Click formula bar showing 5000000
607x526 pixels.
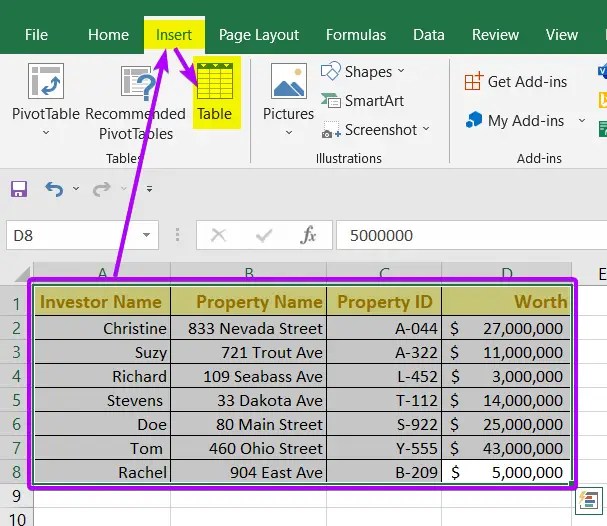click(472, 235)
